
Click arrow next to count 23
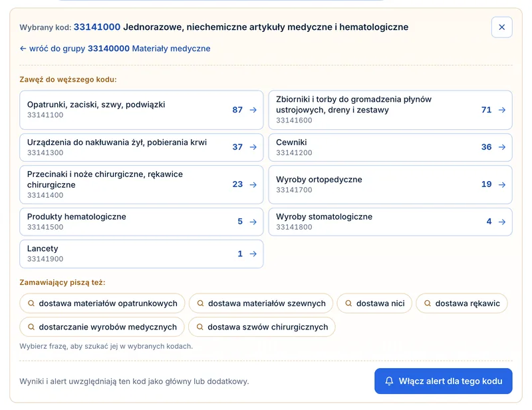pos(253,184)
